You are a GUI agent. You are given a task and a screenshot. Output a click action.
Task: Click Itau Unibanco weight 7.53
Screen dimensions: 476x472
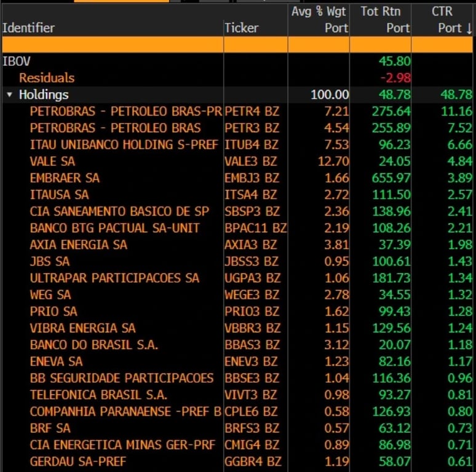click(x=336, y=144)
